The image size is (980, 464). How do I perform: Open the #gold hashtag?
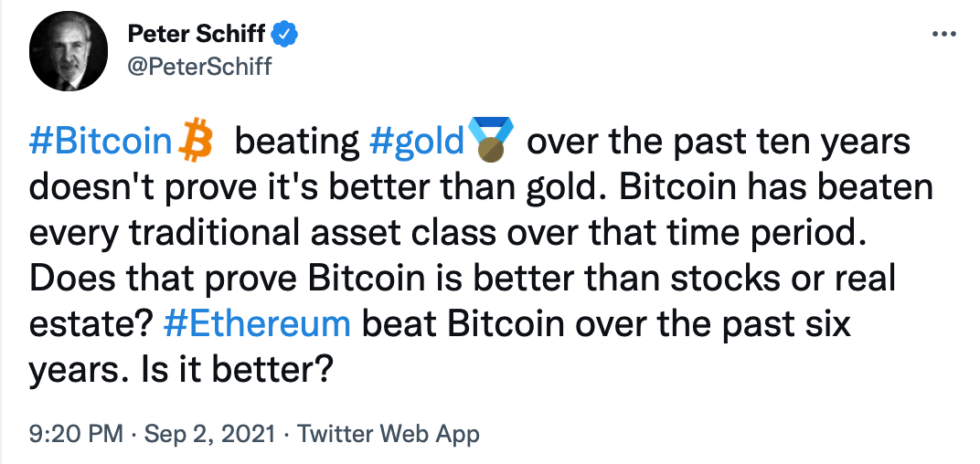417,142
